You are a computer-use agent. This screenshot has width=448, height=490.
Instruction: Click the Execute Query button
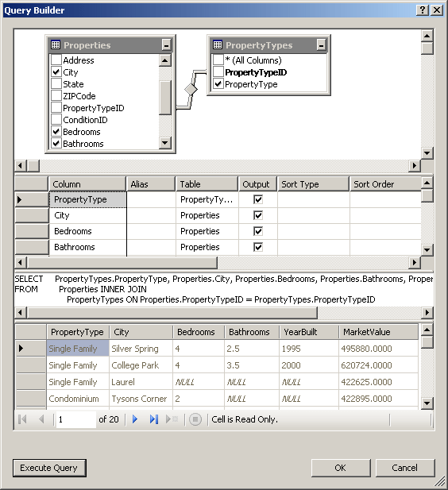[x=49, y=468]
